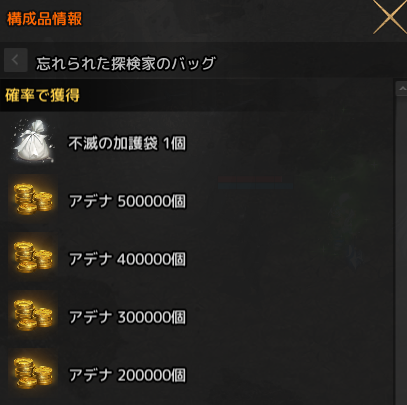Image resolution: width=407 pixels, height=405 pixels.
Task: Select the アデナ 500000個 gold coin icon
Action: [x=33, y=199]
